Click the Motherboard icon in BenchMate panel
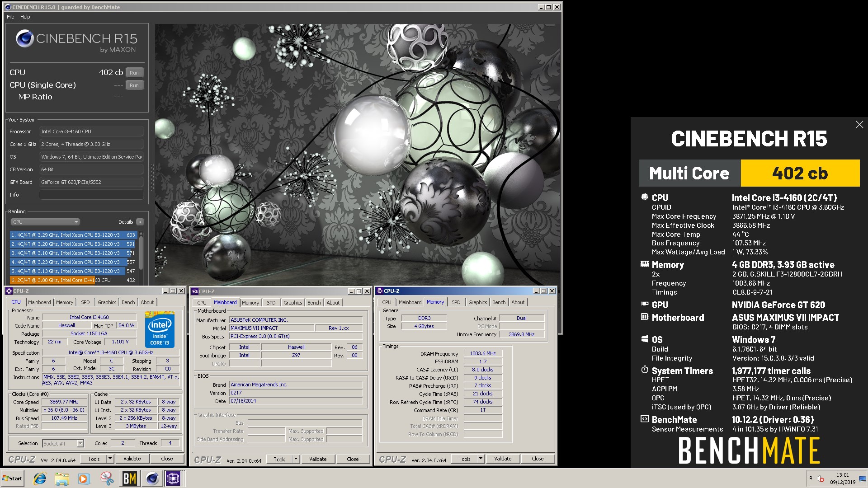This screenshot has width=868, height=488. click(x=645, y=317)
